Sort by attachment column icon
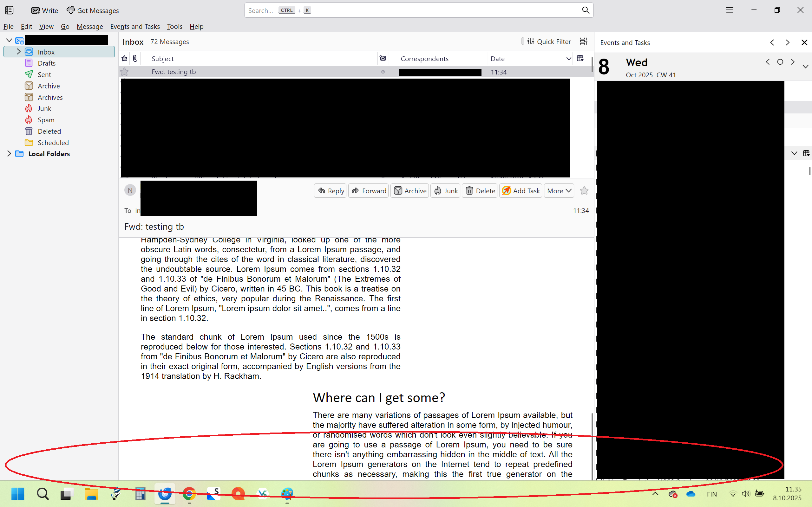812x507 pixels. pyautogui.click(x=135, y=58)
